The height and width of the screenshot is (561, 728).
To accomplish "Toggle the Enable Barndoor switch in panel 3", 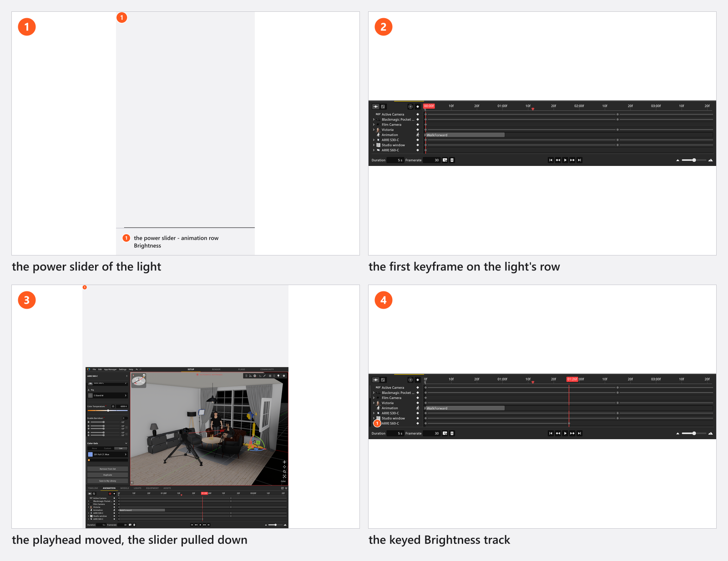I will point(125,418).
